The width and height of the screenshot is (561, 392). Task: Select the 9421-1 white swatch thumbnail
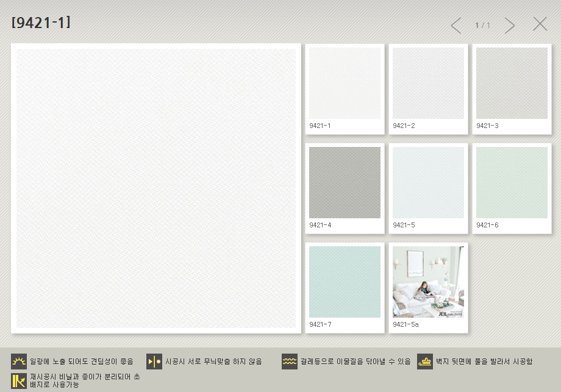(x=345, y=84)
